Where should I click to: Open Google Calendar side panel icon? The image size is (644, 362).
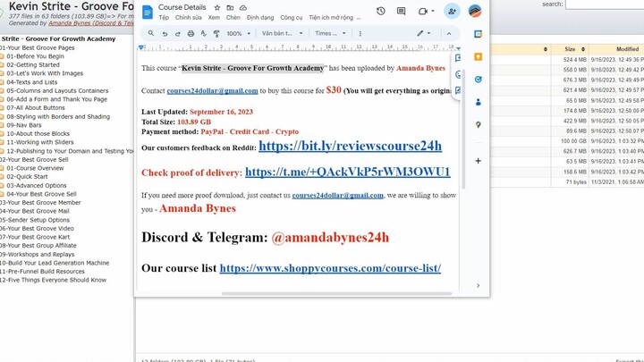[x=478, y=34]
